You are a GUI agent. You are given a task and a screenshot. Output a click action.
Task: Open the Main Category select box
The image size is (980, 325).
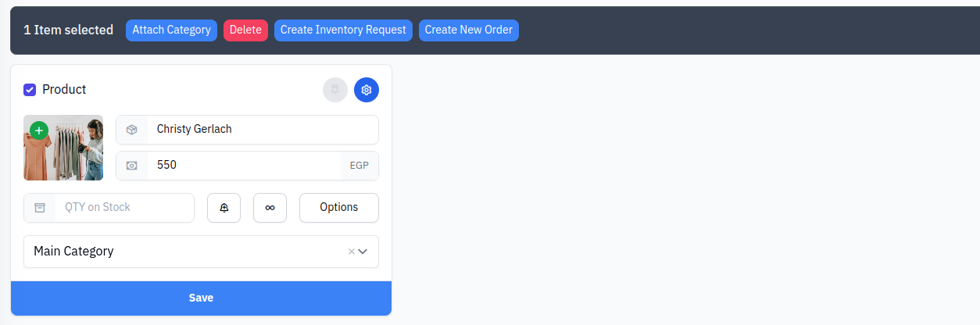click(201, 252)
